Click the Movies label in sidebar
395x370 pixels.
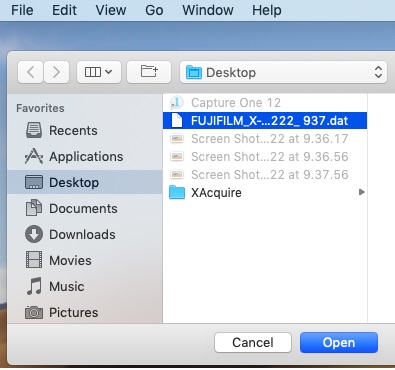[x=70, y=261]
